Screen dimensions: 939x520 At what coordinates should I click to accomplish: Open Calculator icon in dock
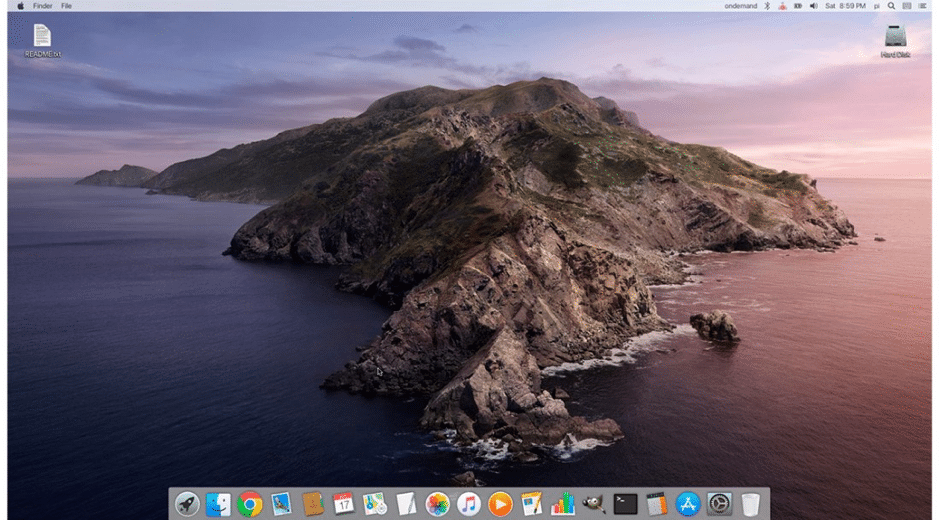point(657,504)
